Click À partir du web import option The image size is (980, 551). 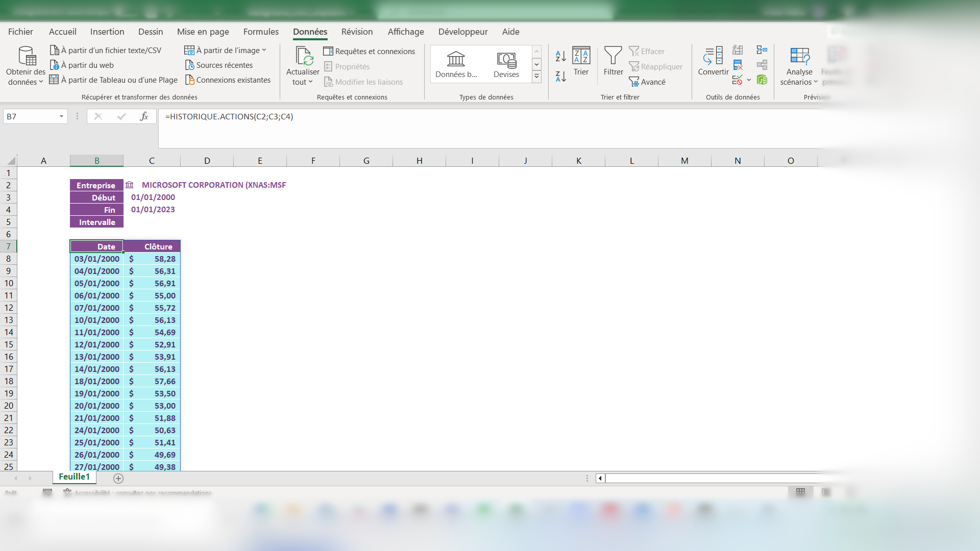(82, 65)
